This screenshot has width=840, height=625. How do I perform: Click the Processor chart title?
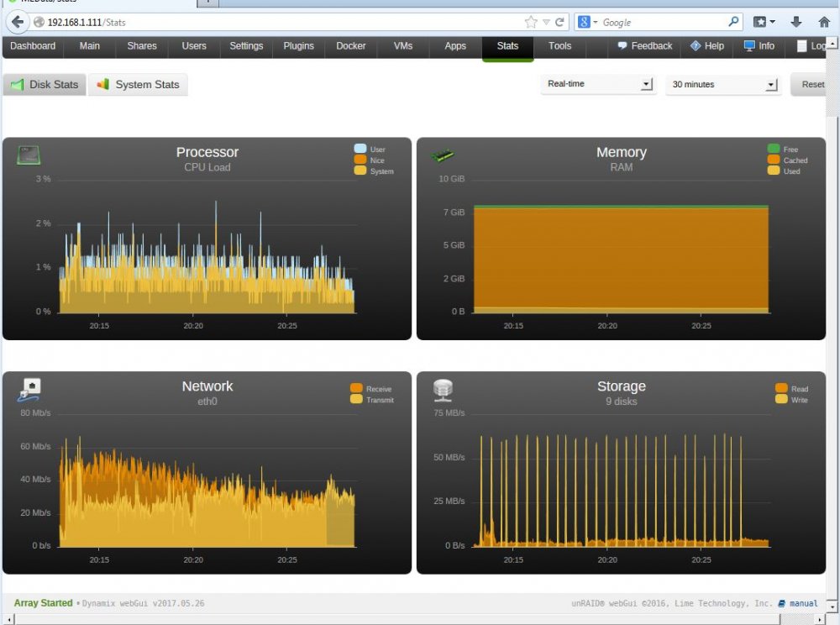click(207, 152)
